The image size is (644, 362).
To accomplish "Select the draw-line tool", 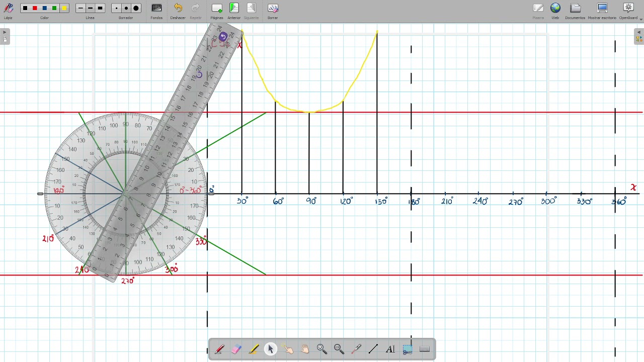I will pyautogui.click(x=373, y=349).
